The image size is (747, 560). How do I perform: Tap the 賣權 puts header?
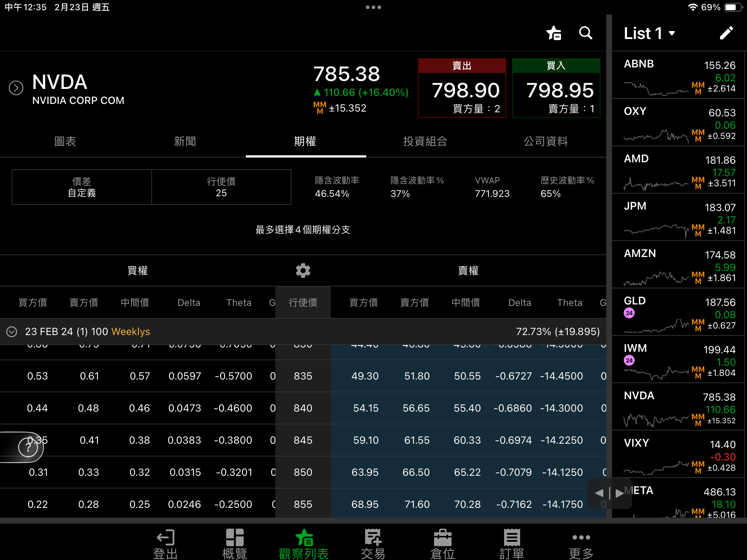click(x=468, y=271)
